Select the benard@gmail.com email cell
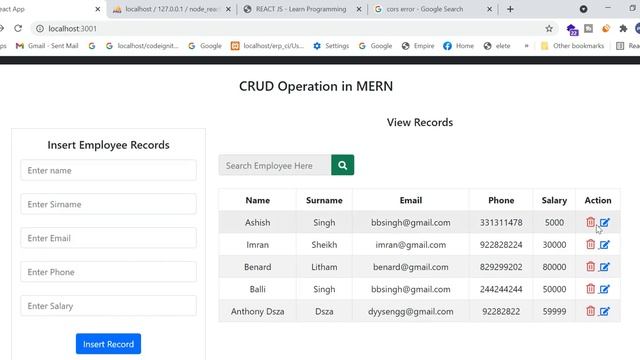 tap(411, 267)
